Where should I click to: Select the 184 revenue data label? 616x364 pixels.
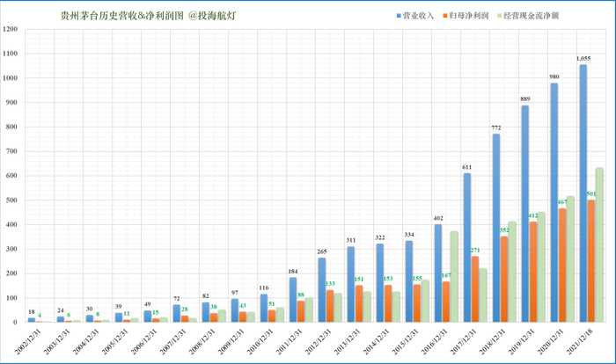pos(293,272)
